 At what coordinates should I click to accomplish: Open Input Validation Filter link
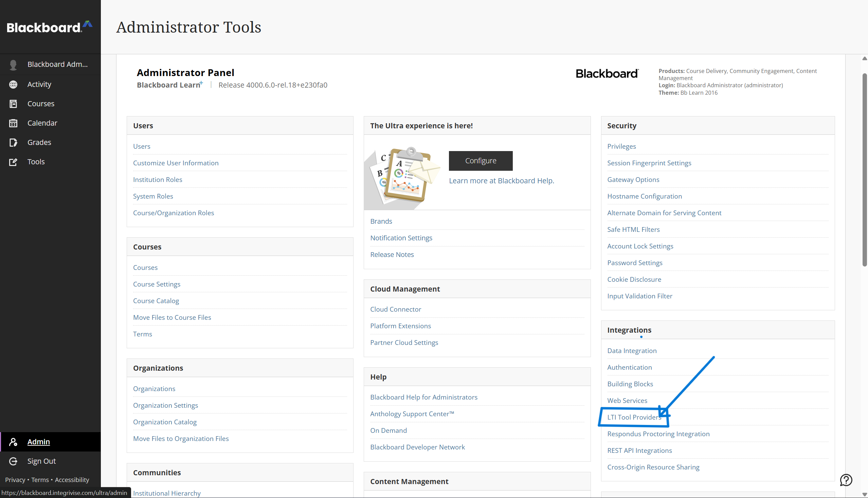[639, 296]
